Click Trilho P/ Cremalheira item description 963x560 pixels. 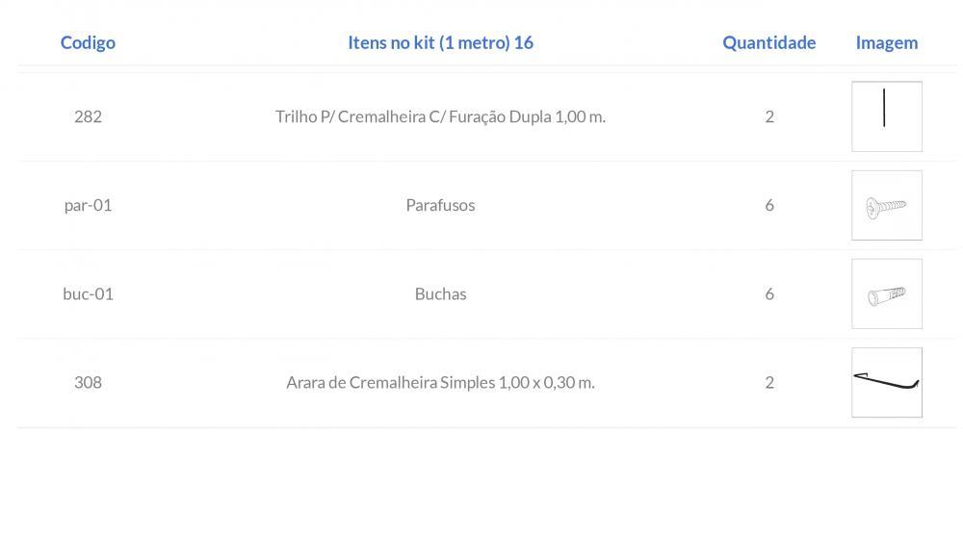[x=440, y=116]
